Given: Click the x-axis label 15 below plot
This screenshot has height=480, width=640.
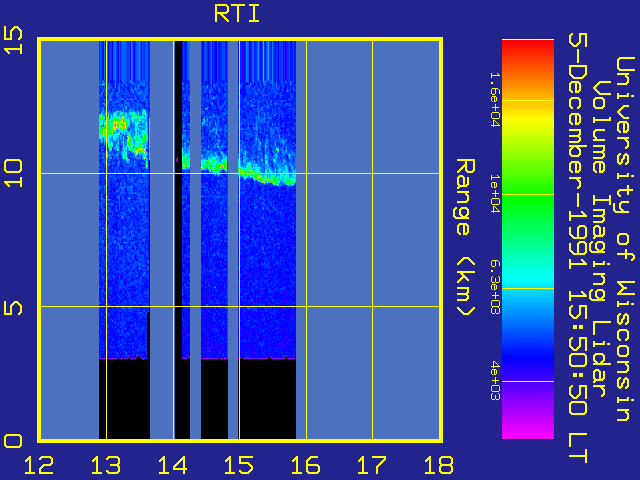Looking at the screenshot, I should [x=239, y=465].
